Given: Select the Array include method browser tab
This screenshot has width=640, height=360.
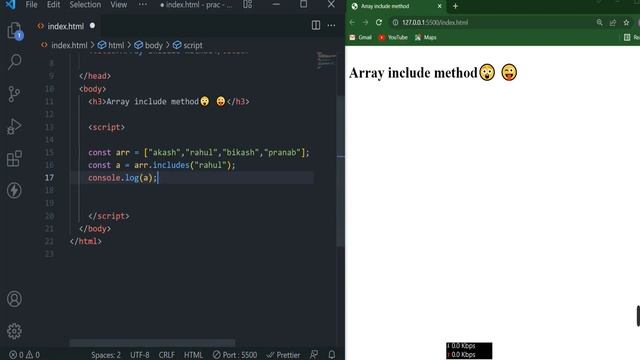Looking at the screenshot, I should click(396, 6).
